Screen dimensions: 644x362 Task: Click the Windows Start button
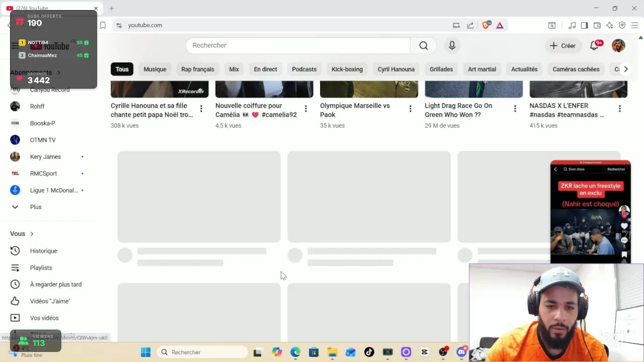pos(145,352)
